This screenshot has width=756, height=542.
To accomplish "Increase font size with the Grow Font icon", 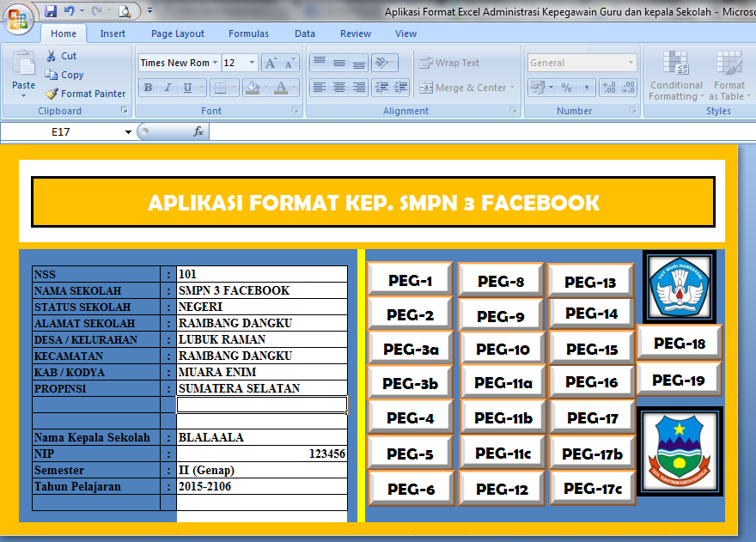I will tap(271, 64).
